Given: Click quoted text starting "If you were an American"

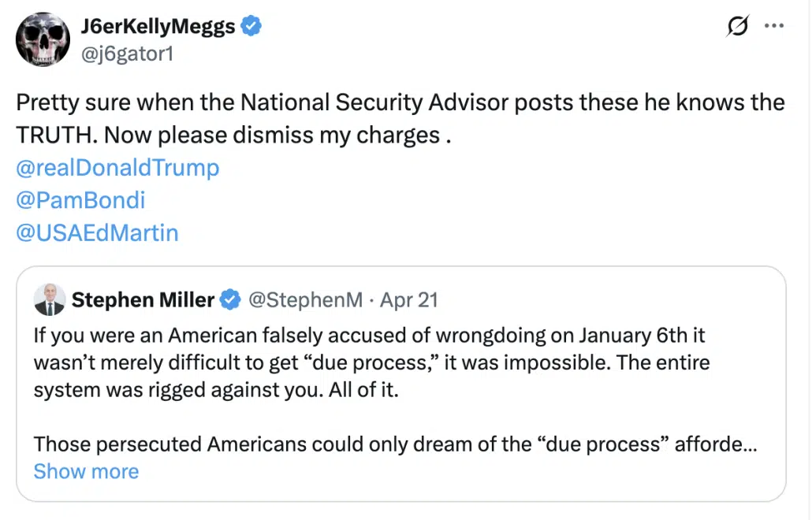Looking at the screenshot, I should pos(369,336).
